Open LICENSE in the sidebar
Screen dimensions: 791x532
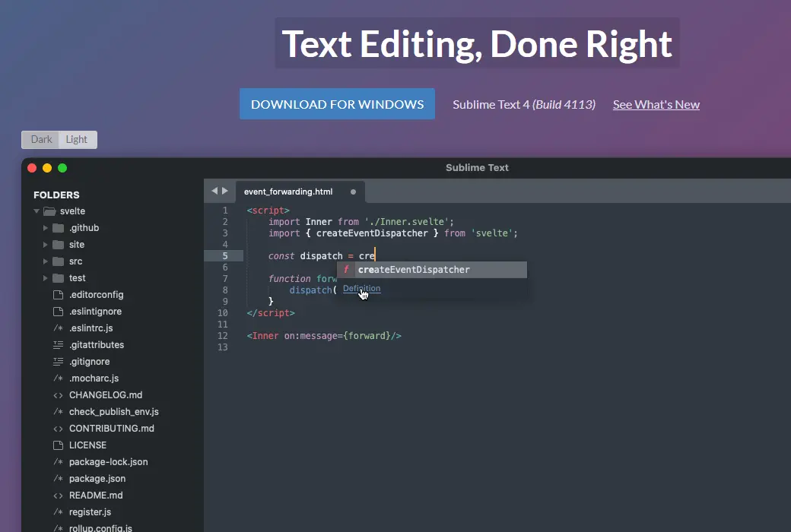coord(87,445)
